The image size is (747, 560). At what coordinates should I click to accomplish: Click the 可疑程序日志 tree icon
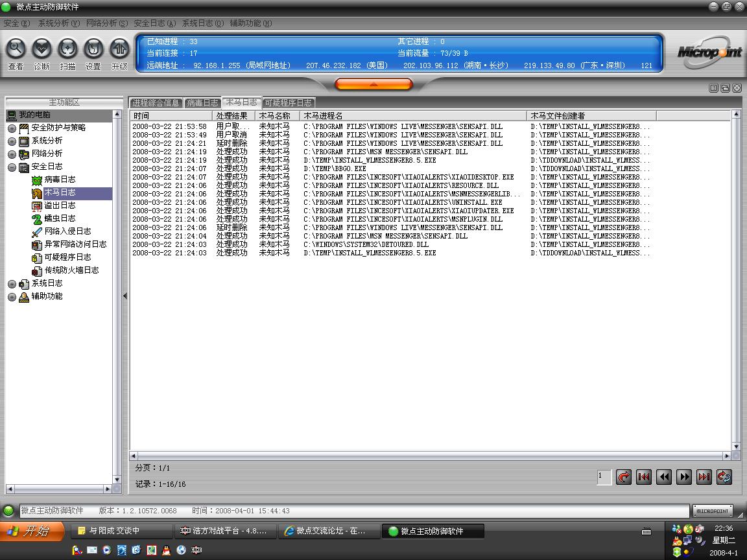(37, 257)
